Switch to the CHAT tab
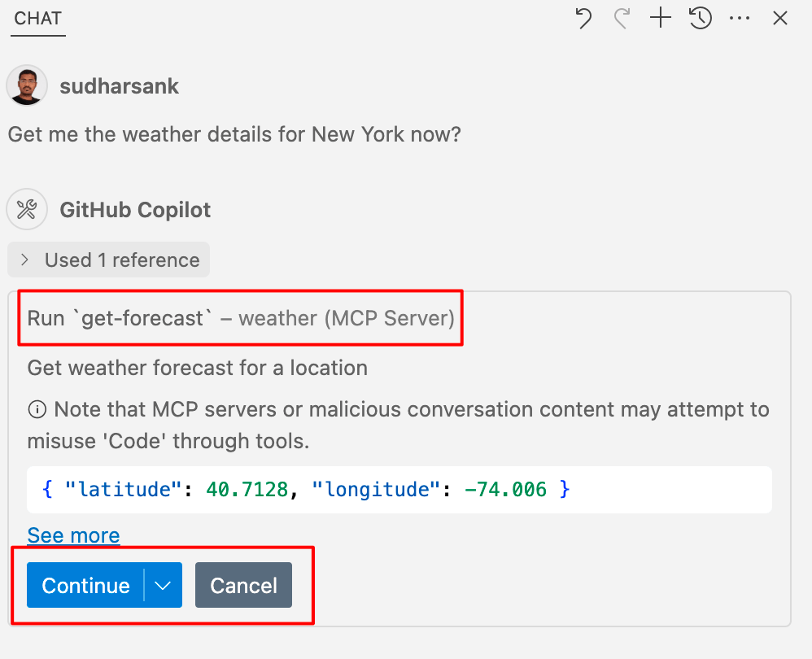Viewport: 812px width, 659px height. [x=37, y=18]
